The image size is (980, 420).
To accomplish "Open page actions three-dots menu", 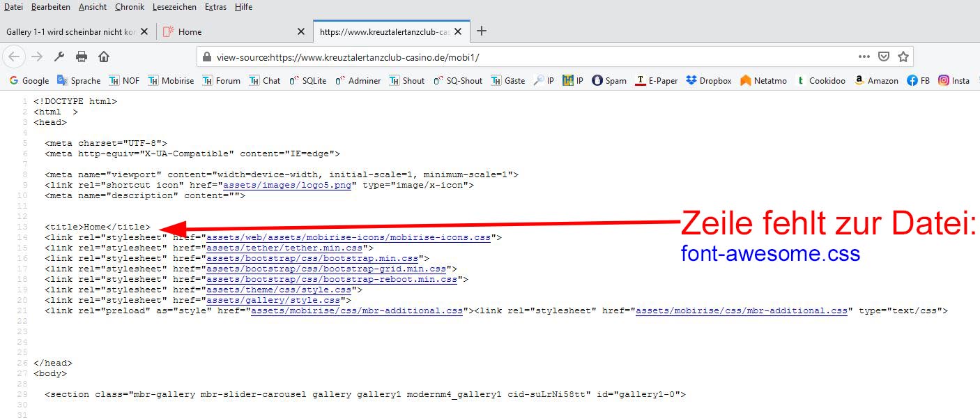I will click(864, 57).
